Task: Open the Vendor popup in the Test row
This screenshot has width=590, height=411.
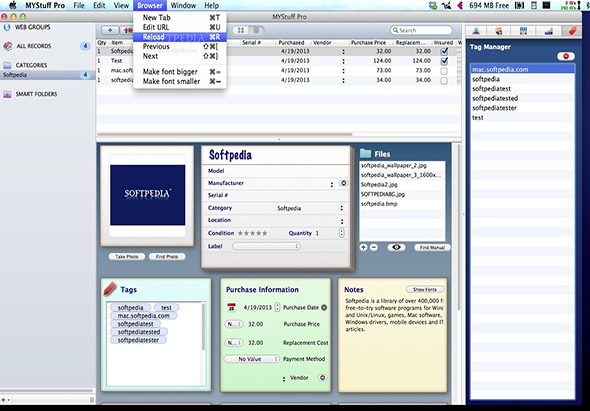Action: 343,61
